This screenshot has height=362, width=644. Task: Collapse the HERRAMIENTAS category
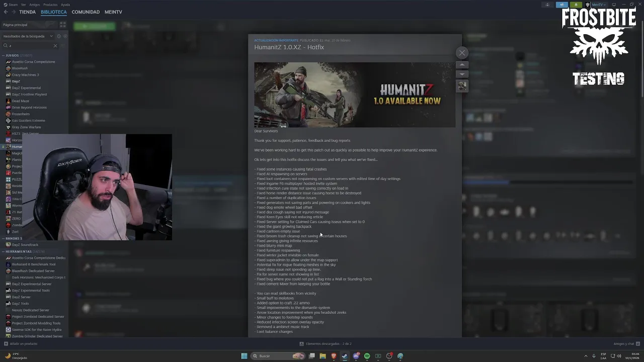4,251
